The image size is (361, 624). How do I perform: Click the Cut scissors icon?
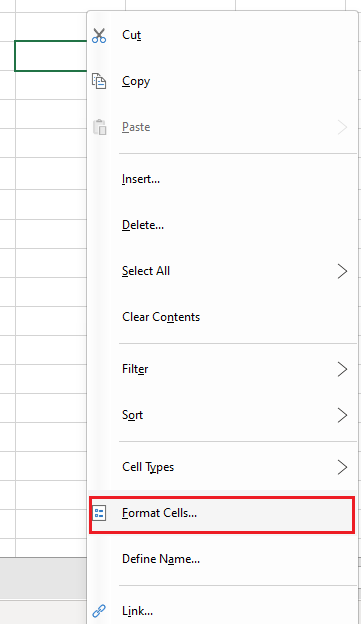99,35
